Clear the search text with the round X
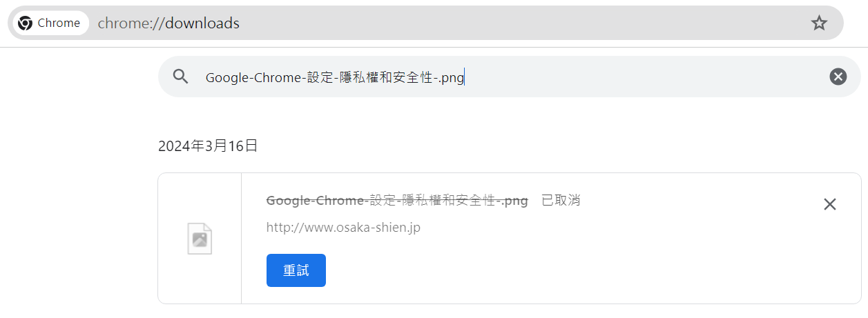The width and height of the screenshot is (868, 318). tap(838, 77)
